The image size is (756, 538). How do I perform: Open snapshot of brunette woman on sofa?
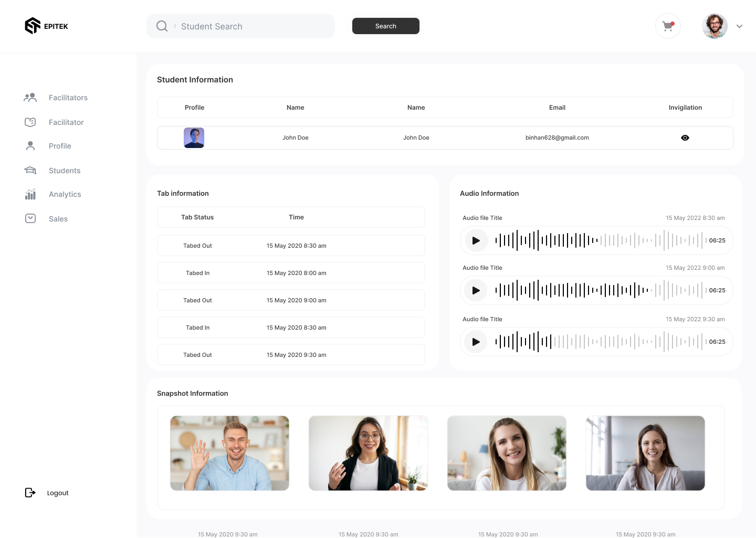645,453
